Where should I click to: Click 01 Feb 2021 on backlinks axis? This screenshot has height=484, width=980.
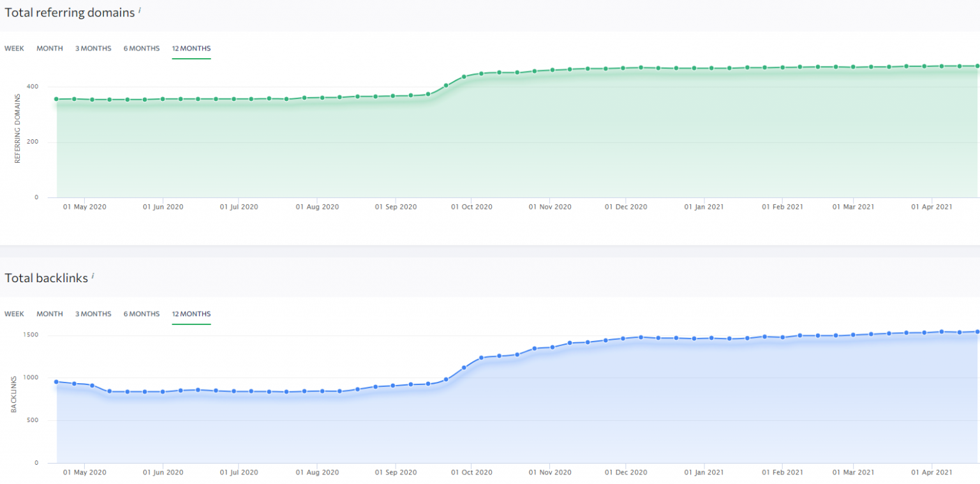pyautogui.click(x=782, y=472)
